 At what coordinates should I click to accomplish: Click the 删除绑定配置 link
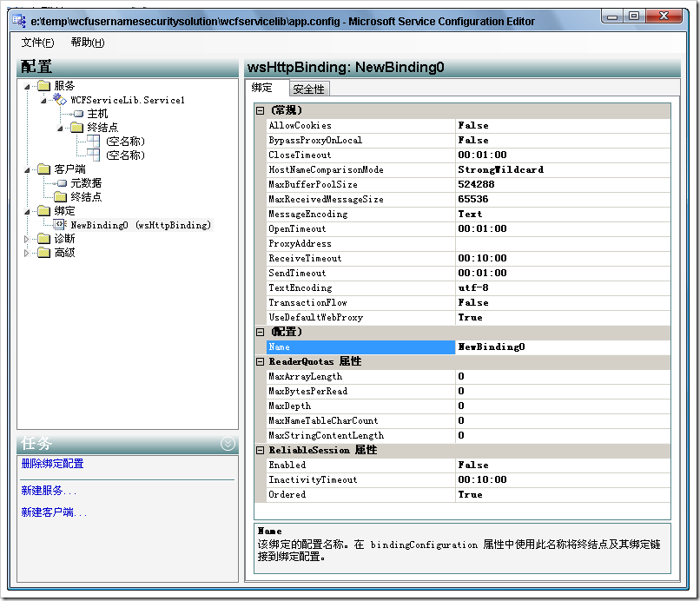click(53, 464)
